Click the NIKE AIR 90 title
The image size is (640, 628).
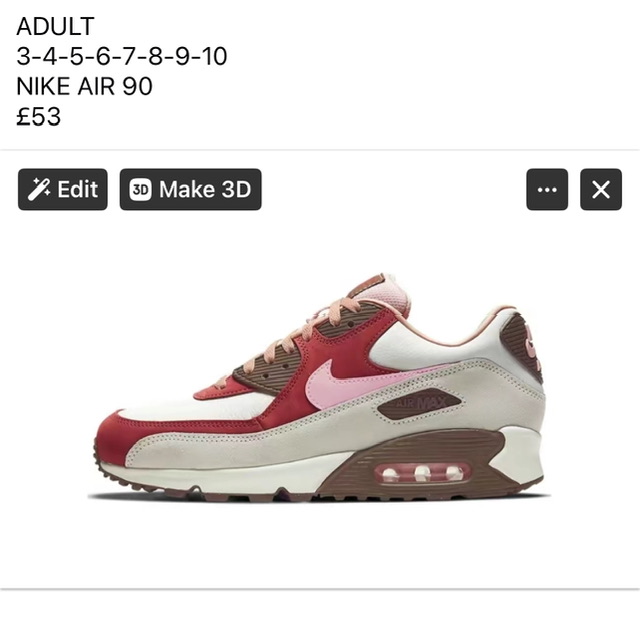tap(84, 86)
